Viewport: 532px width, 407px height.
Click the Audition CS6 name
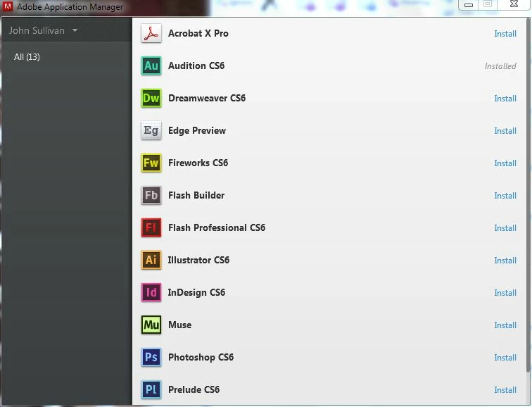(196, 65)
